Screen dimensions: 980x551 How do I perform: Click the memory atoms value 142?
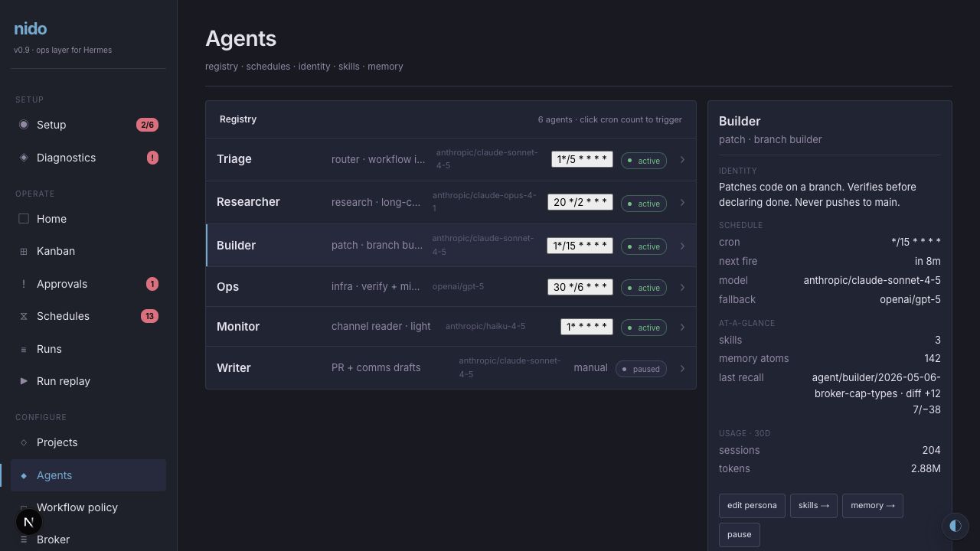coord(933,358)
